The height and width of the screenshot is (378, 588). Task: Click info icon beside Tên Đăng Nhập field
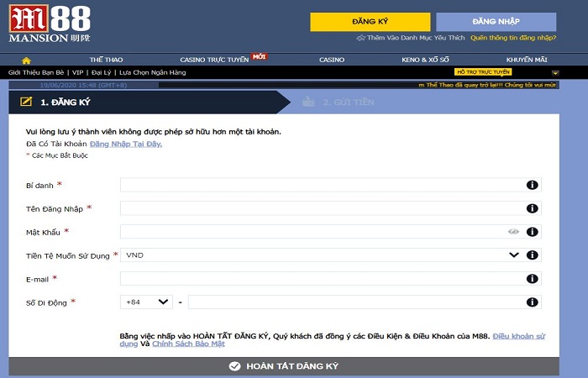tap(532, 208)
